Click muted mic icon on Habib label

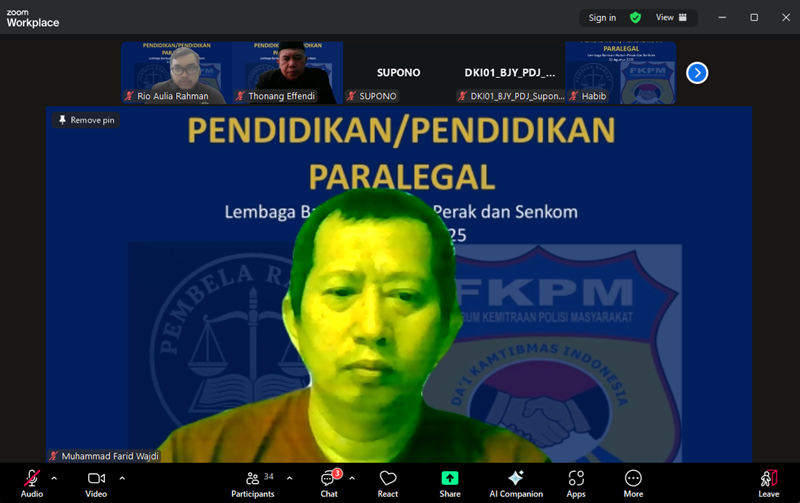(574, 96)
